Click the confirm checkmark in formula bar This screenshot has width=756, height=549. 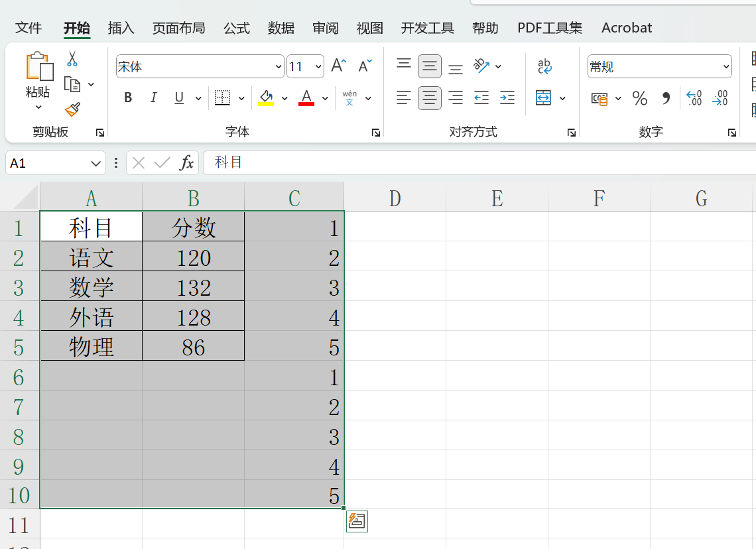tap(162, 163)
